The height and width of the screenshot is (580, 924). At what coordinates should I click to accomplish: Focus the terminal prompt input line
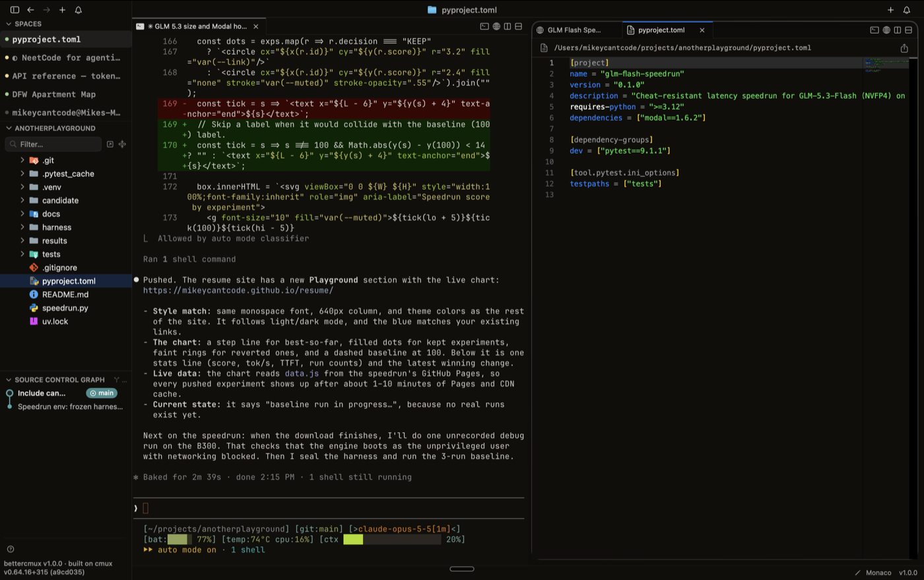329,508
